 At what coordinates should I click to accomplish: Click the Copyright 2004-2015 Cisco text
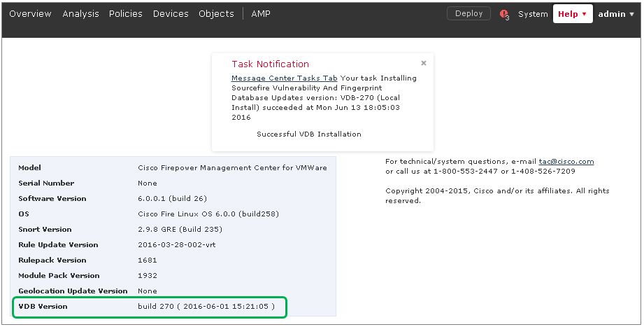497,196
